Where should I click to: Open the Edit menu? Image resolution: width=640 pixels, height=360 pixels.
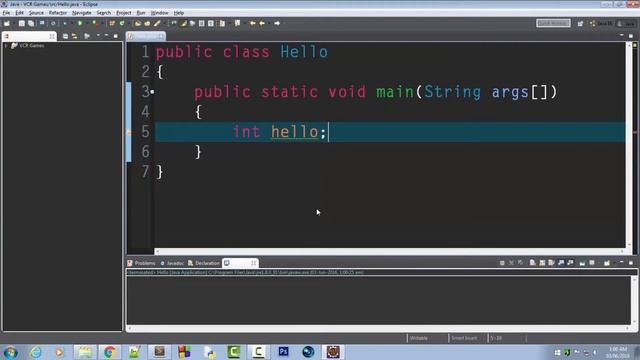19,13
